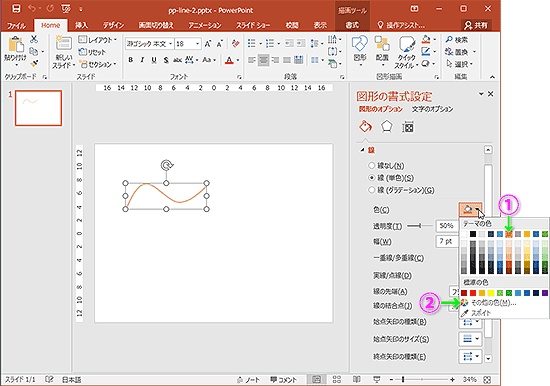
Task: Open 始点矢印のサイズ(S) dropdown
Action: click(470, 339)
